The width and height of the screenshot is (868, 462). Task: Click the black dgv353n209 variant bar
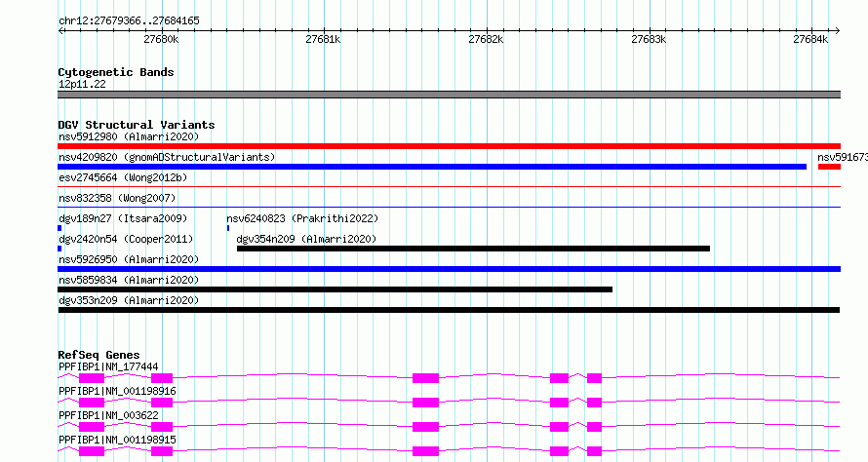pos(449,310)
